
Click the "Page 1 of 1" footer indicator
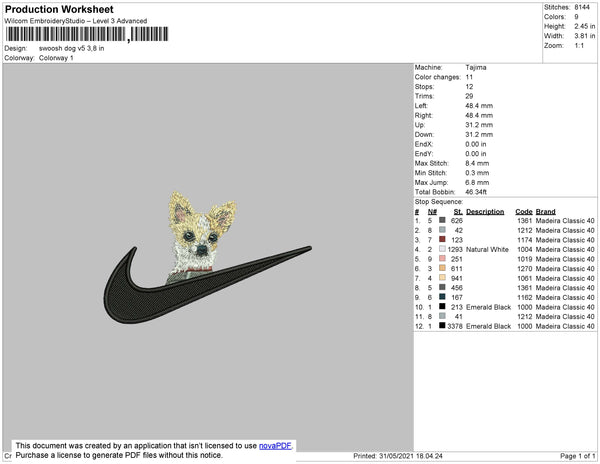click(x=577, y=456)
